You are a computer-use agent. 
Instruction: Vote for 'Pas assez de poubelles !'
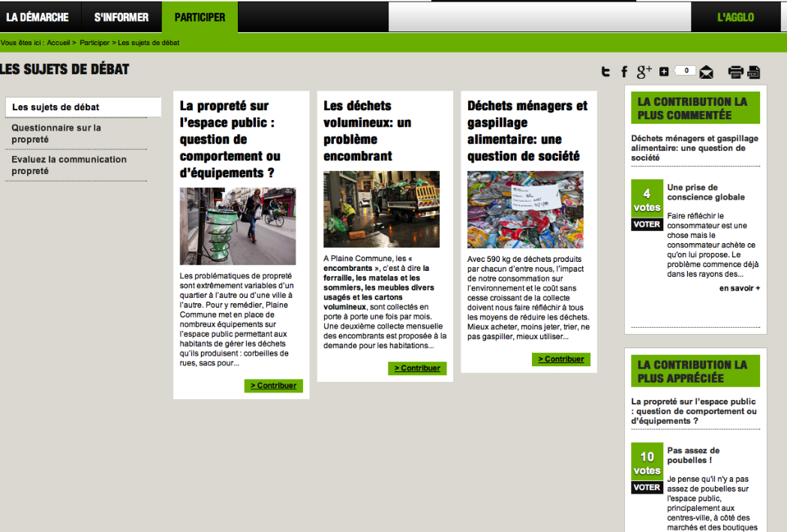click(647, 487)
